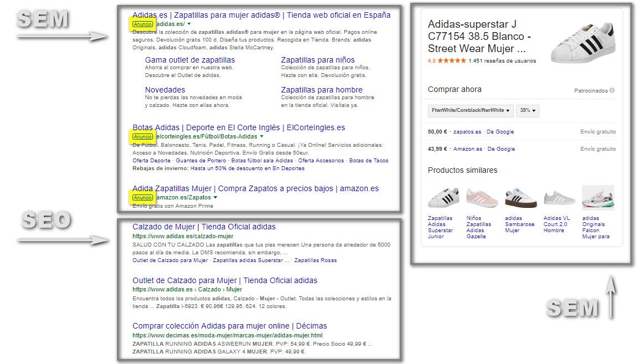Open Comprar colección Adidas Décimas result
The width and height of the screenshot is (642, 364).
coord(230,326)
